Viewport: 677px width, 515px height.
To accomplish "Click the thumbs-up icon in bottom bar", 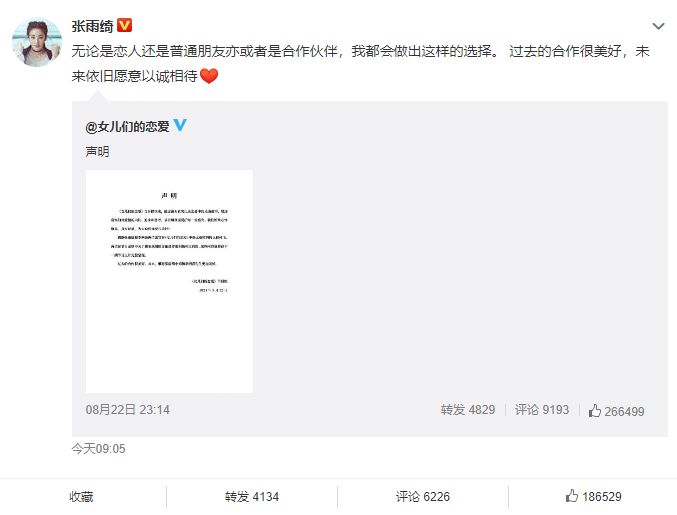I will [x=572, y=496].
